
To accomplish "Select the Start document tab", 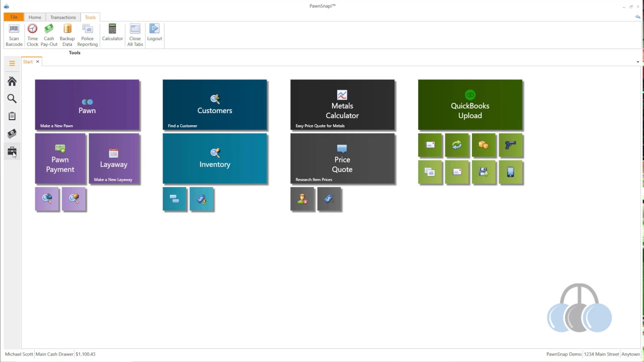I will (x=28, y=62).
